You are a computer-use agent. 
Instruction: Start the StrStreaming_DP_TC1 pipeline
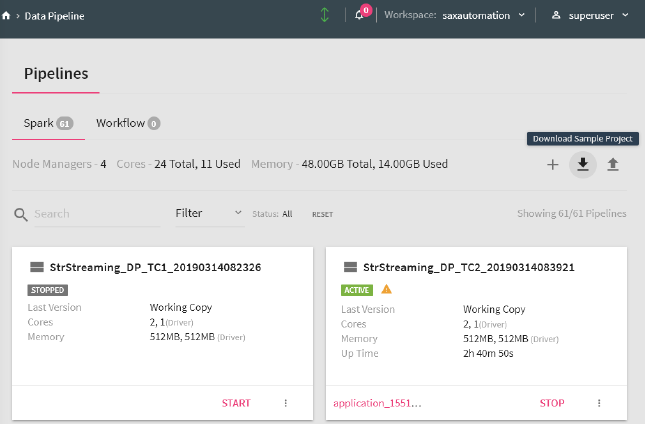(x=236, y=403)
